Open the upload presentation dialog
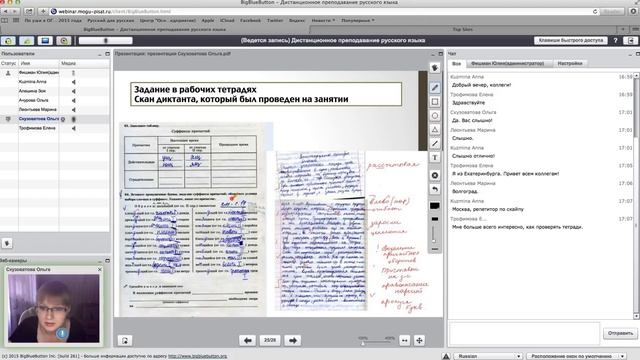The width and height of the screenshot is (640, 360). [x=125, y=340]
